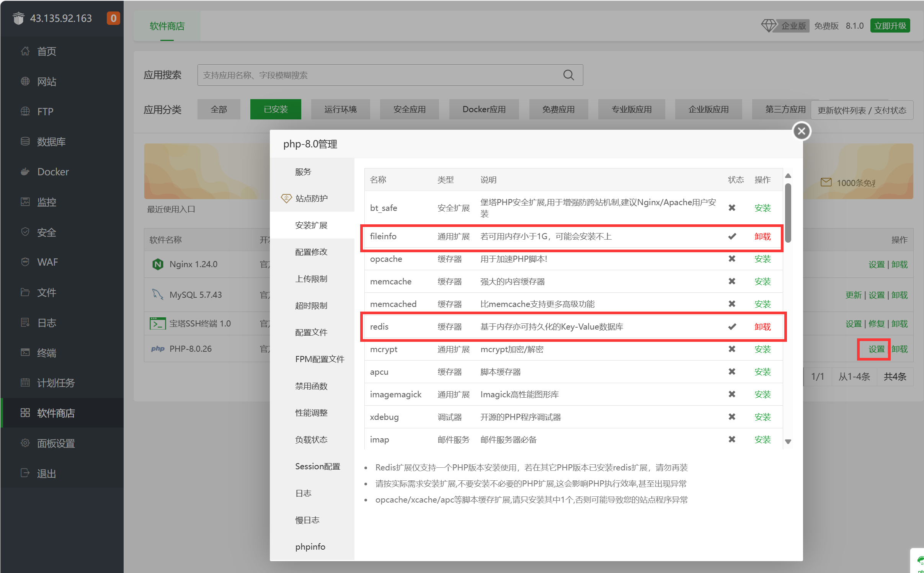Click the mail envelope icon on banner
The image size is (924, 573).
point(826,183)
